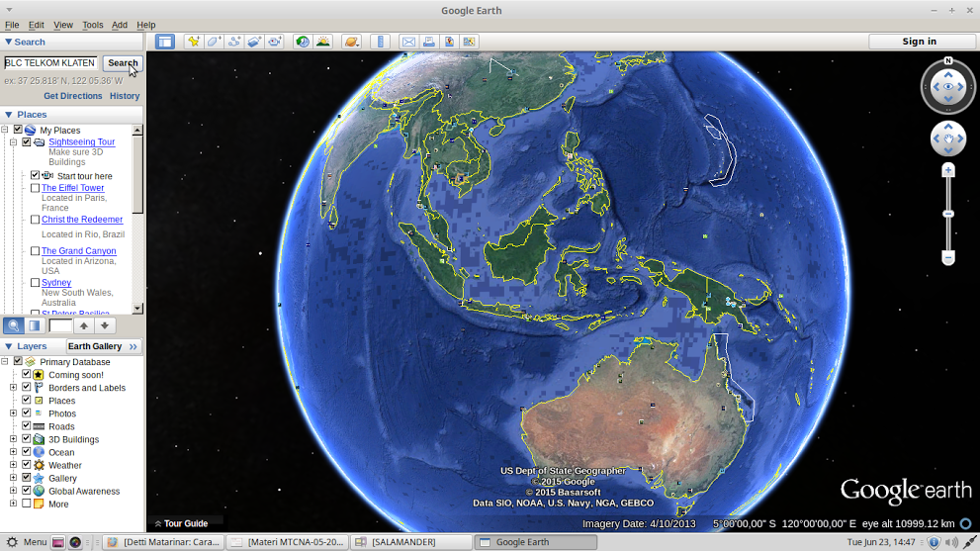Click the Add Image Overlay tool
The height and width of the screenshot is (551, 980).
pos(254,42)
